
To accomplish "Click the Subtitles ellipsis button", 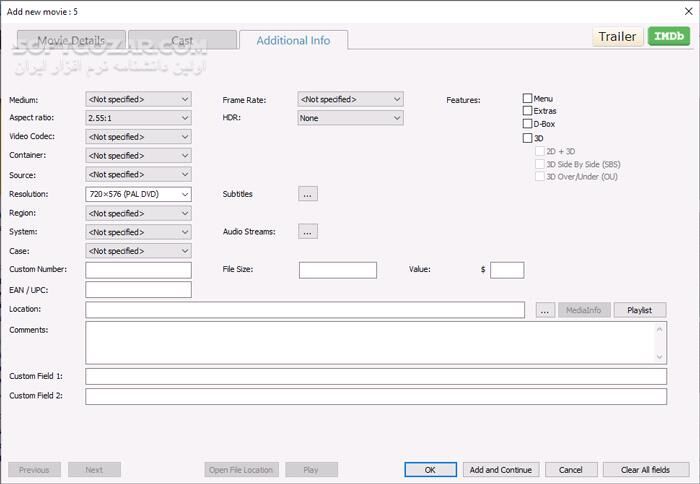I will pos(308,194).
